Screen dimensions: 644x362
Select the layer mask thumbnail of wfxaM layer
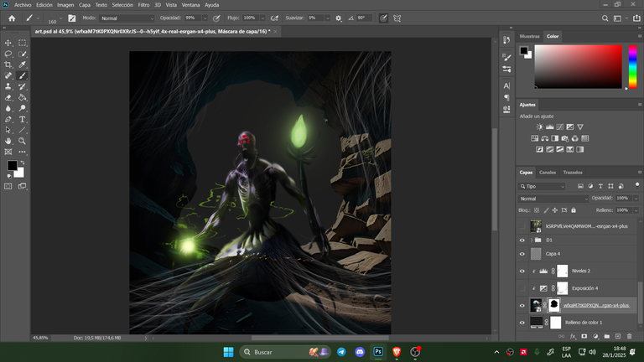554,305
